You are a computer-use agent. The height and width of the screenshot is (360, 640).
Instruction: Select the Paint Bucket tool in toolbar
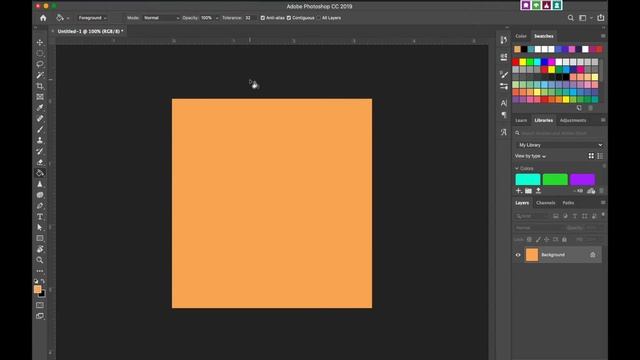click(40, 173)
